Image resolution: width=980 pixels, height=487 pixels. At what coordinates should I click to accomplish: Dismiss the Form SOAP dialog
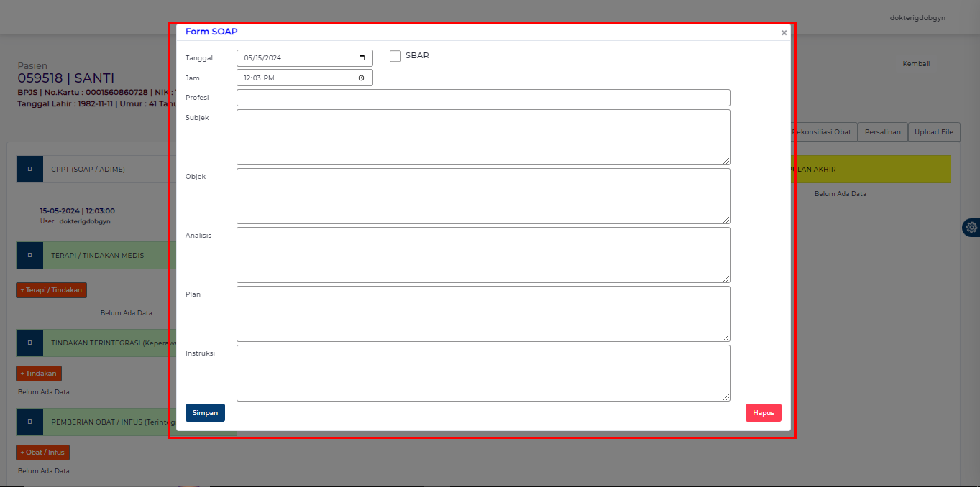pos(784,32)
